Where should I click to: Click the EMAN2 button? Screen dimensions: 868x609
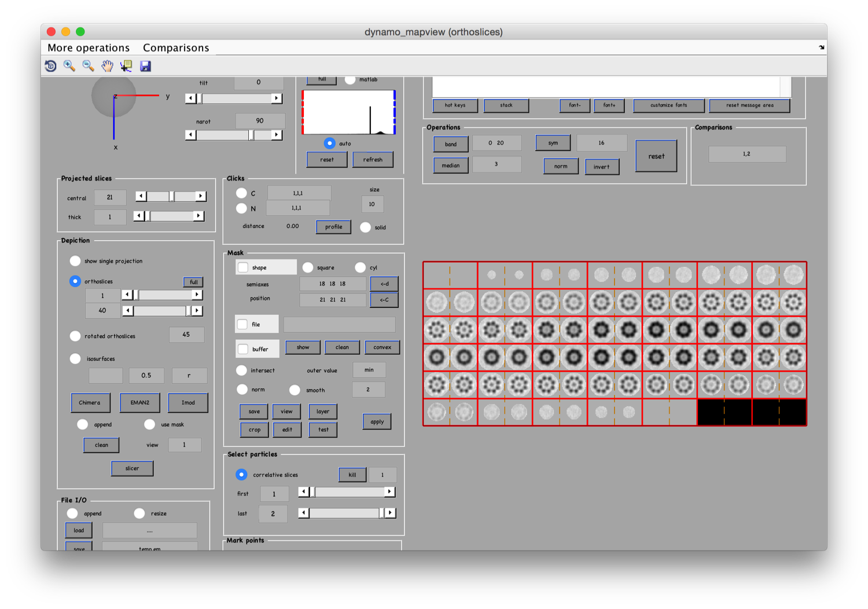(x=140, y=403)
